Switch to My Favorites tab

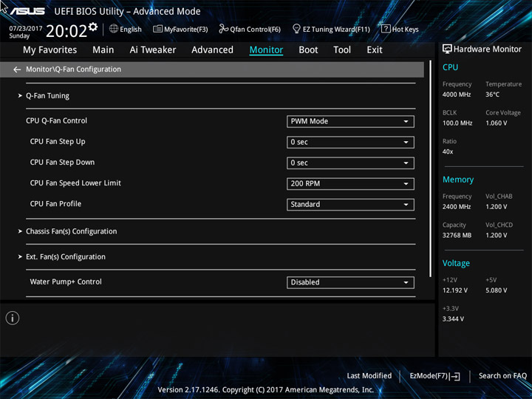point(50,50)
